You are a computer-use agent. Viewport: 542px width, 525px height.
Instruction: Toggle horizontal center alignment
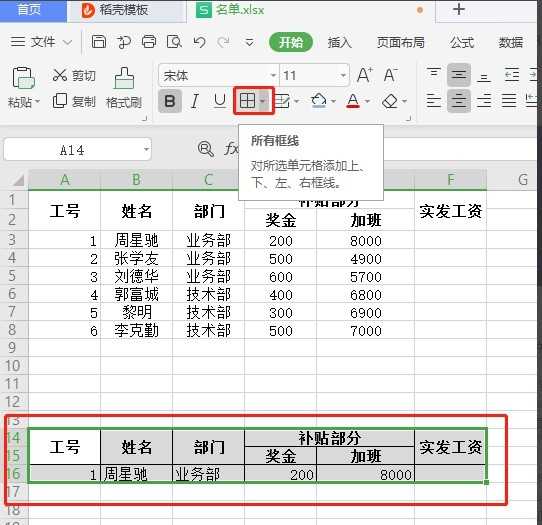pos(459,101)
